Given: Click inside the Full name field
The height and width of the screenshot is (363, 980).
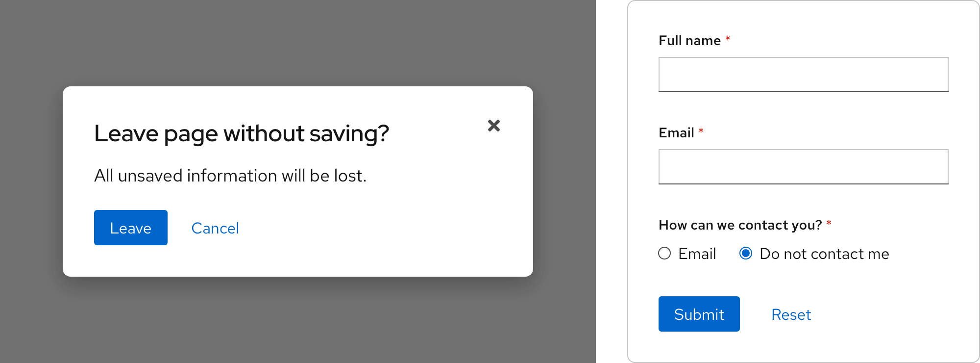Looking at the screenshot, I should click(x=803, y=74).
